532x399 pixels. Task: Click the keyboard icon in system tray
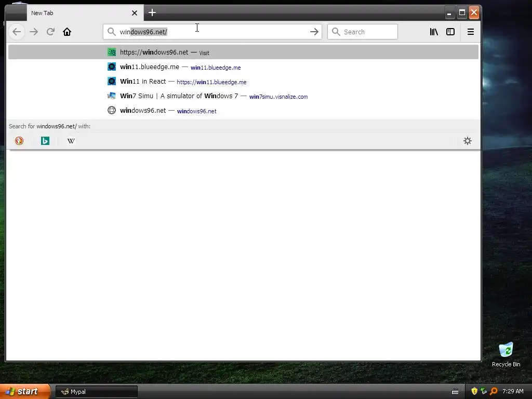point(455,392)
